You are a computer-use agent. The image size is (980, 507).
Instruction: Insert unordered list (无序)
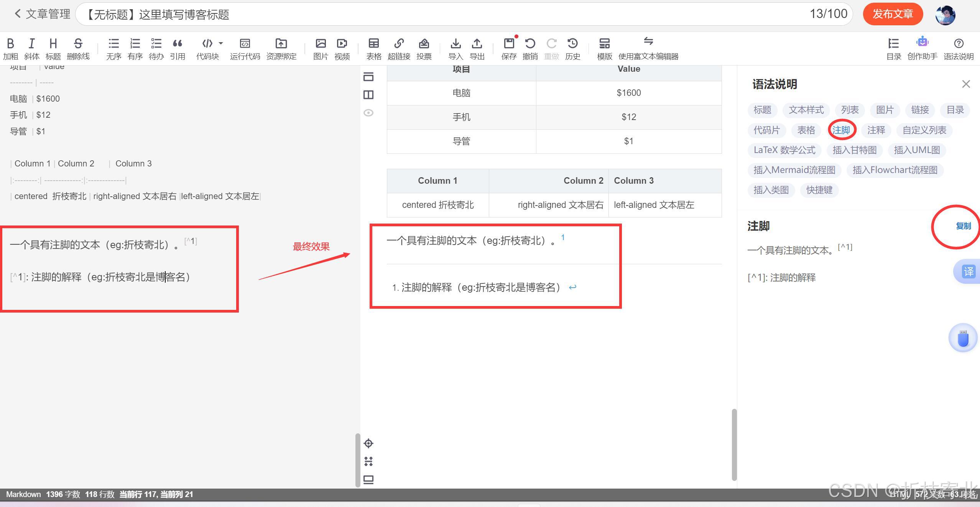pyautogui.click(x=114, y=49)
